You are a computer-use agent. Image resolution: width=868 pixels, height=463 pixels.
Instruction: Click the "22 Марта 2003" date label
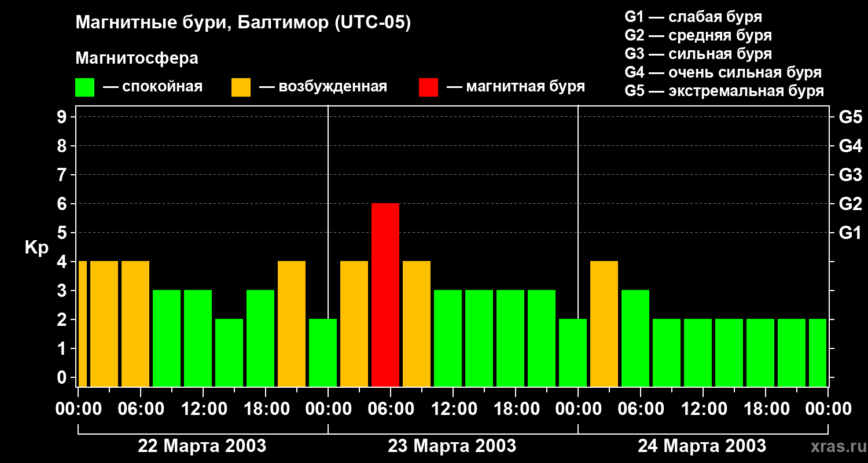pos(202,446)
